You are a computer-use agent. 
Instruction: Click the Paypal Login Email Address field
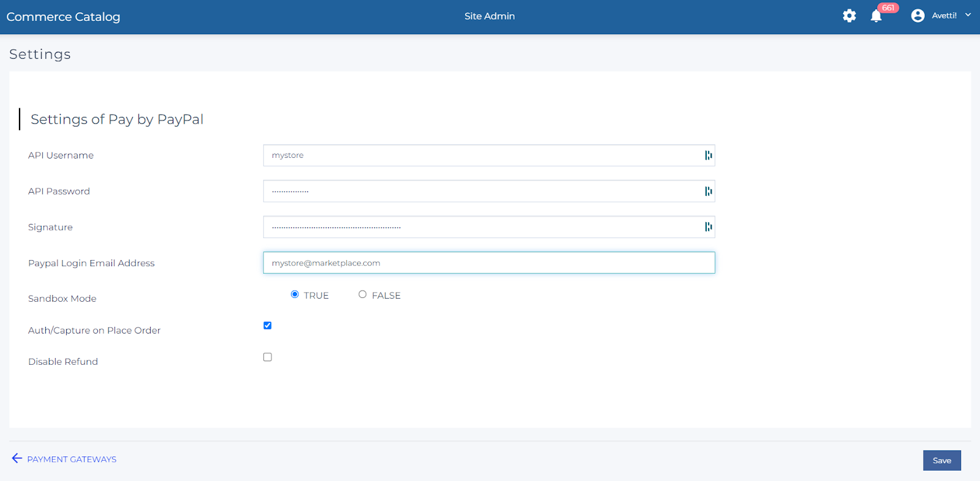click(489, 263)
